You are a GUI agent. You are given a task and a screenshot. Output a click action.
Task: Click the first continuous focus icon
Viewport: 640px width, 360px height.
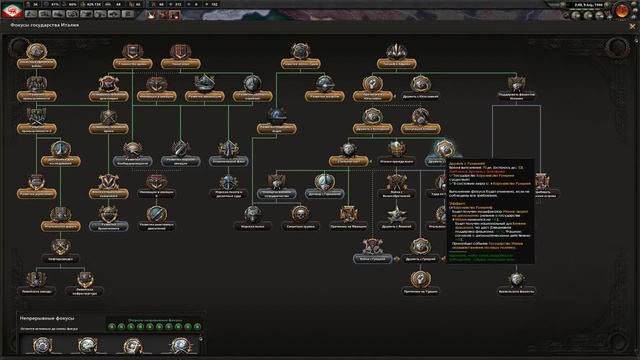[x=42, y=345]
